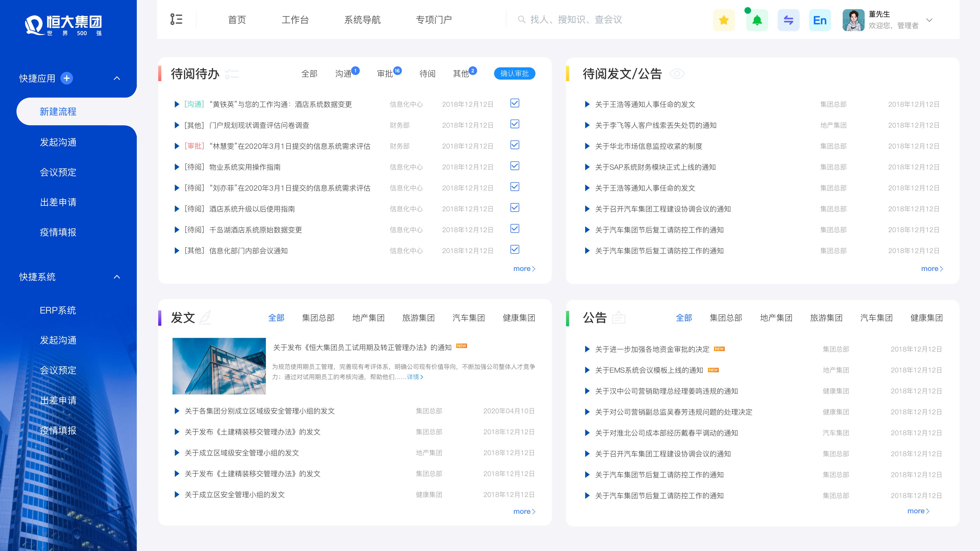Open the user account dropdown arrow
The height and width of the screenshot is (551, 980).
click(929, 20)
